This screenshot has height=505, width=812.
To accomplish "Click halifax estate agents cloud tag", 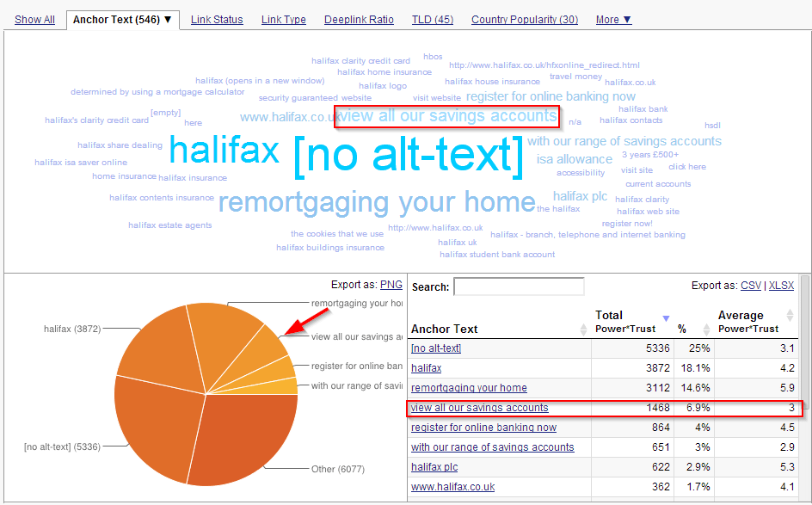I will [x=170, y=225].
